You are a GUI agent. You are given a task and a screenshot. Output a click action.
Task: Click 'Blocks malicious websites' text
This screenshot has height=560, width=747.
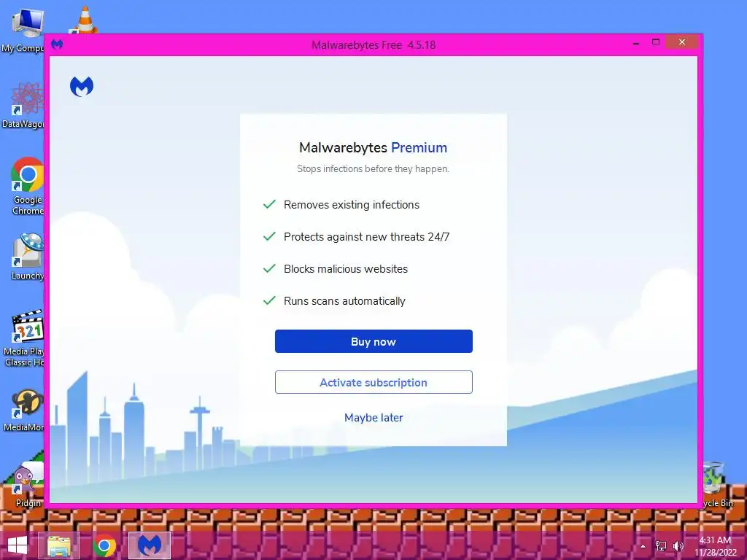click(x=346, y=269)
